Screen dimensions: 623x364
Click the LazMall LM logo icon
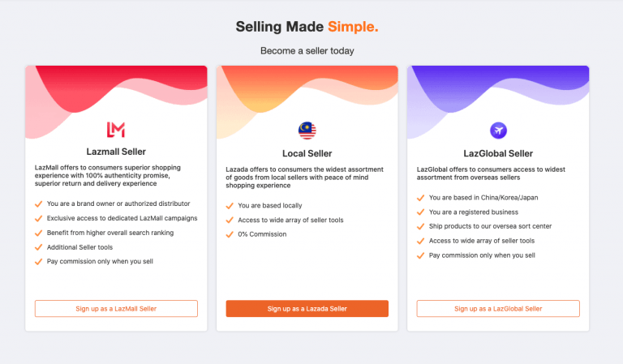click(x=116, y=130)
